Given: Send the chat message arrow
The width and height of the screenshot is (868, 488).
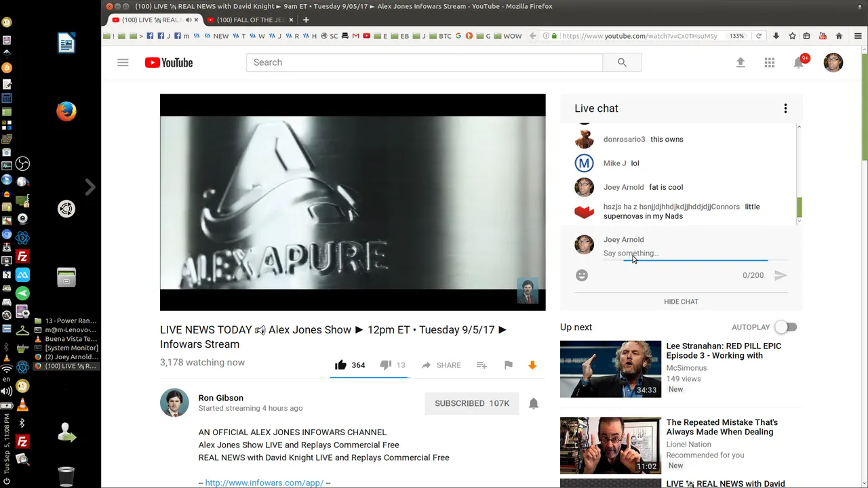Looking at the screenshot, I should [x=781, y=275].
